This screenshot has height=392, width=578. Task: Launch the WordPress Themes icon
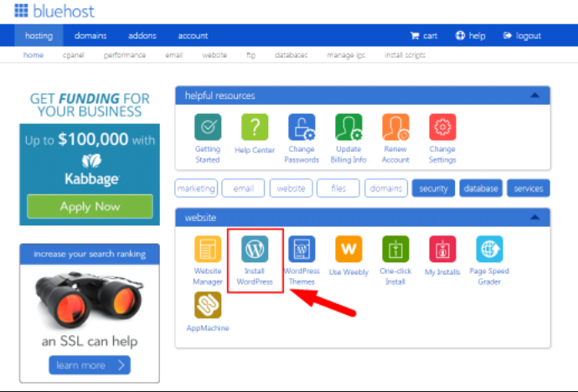pyautogui.click(x=302, y=250)
